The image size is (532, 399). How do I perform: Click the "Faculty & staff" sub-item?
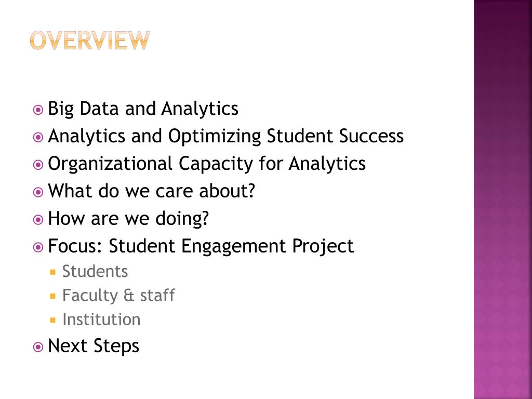tap(118, 296)
